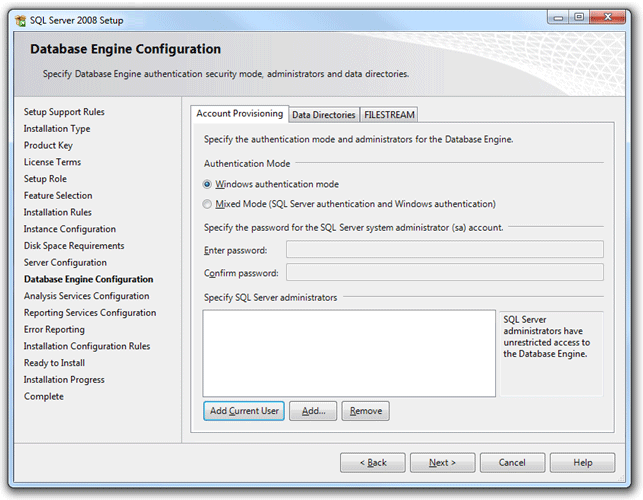The image size is (643, 500).
Task: Click the Installation Configuration Rules step
Action: 87,346
